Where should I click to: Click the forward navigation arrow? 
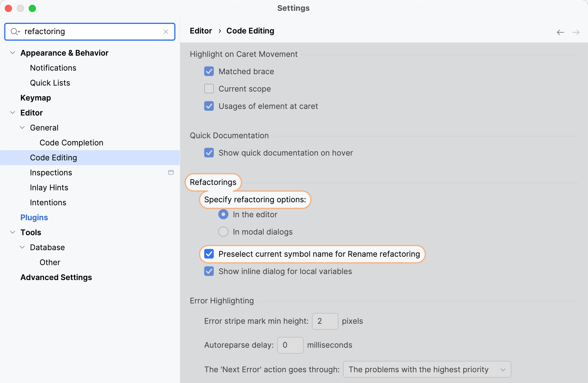(x=576, y=32)
